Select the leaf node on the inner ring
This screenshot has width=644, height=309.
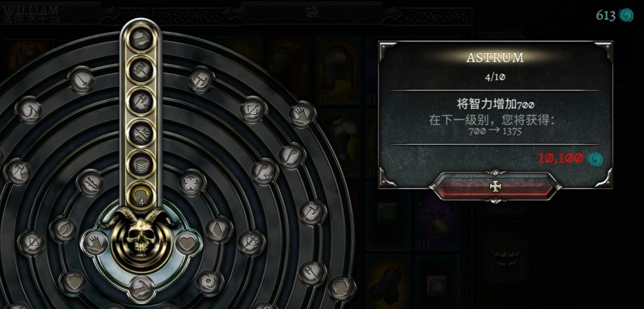coord(64,229)
